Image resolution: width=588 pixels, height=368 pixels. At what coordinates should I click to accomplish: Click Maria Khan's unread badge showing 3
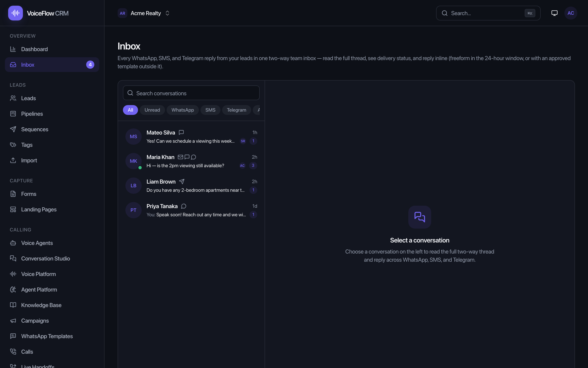point(253,166)
